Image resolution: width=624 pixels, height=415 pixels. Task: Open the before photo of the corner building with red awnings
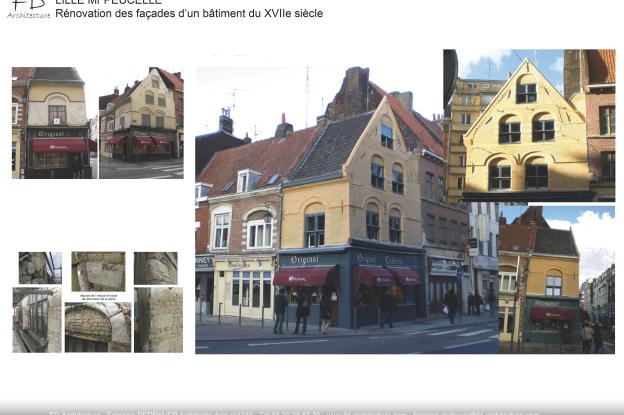(x=141, y=123)
